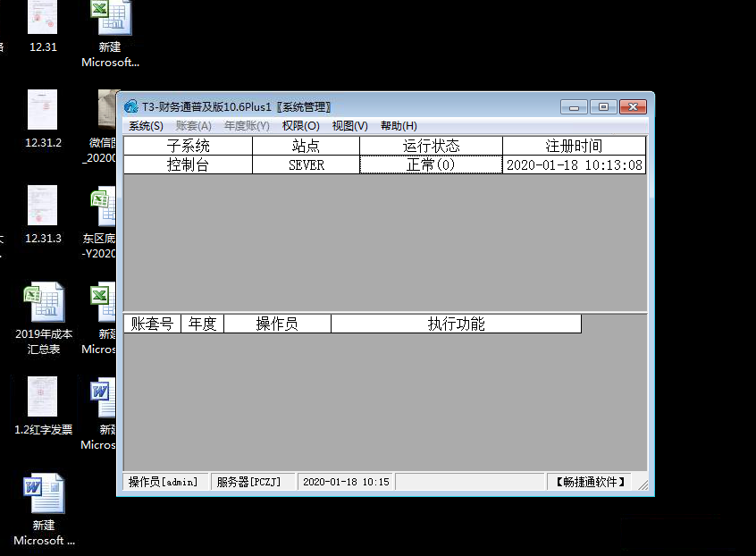Select the 1.2红字发票 desktop file icon
Screen dimensions: 756x556
point(43,406)
